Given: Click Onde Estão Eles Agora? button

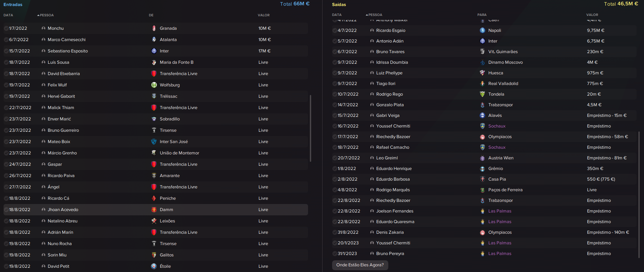Looking at the screenshot, I should (360, 265).
